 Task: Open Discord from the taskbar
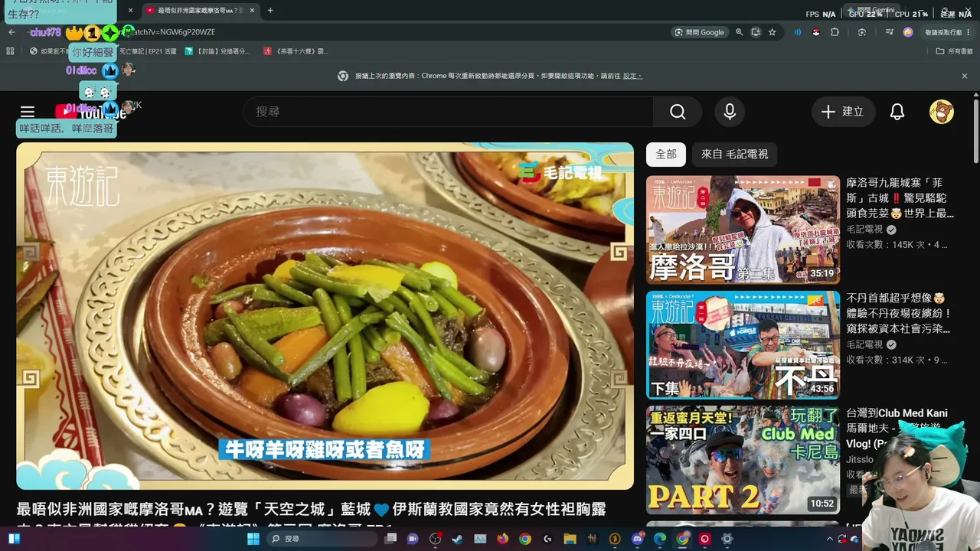coord(638,539)
